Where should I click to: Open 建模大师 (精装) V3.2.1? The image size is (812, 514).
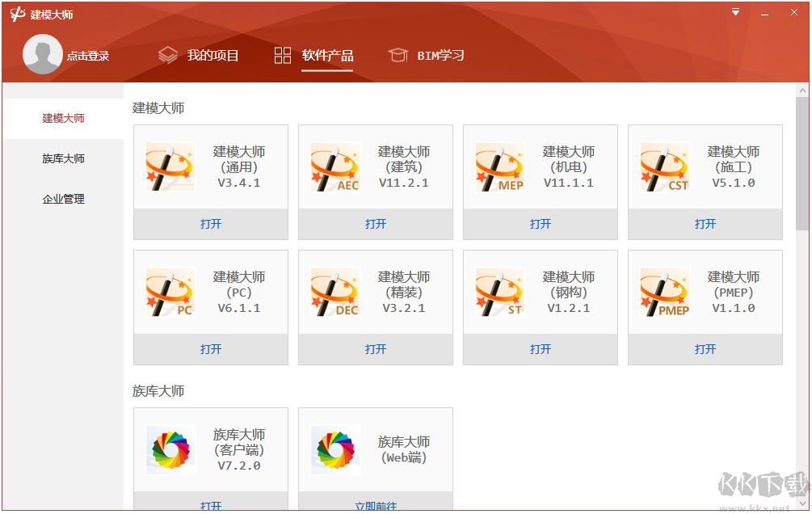point(376,349)
